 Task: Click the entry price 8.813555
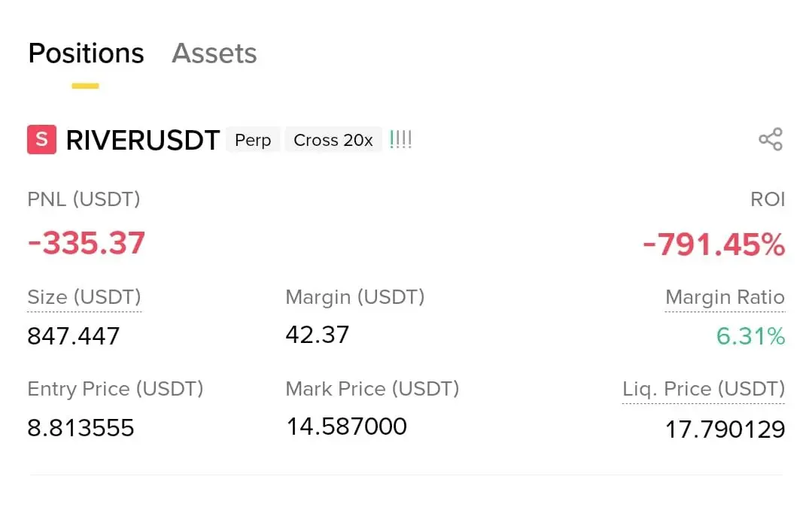pos(81,428)
